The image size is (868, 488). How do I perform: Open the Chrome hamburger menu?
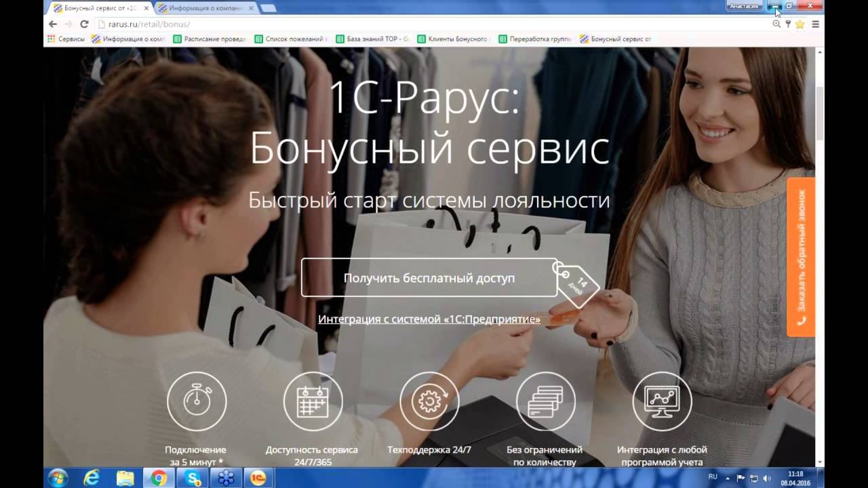pos(816,24)
